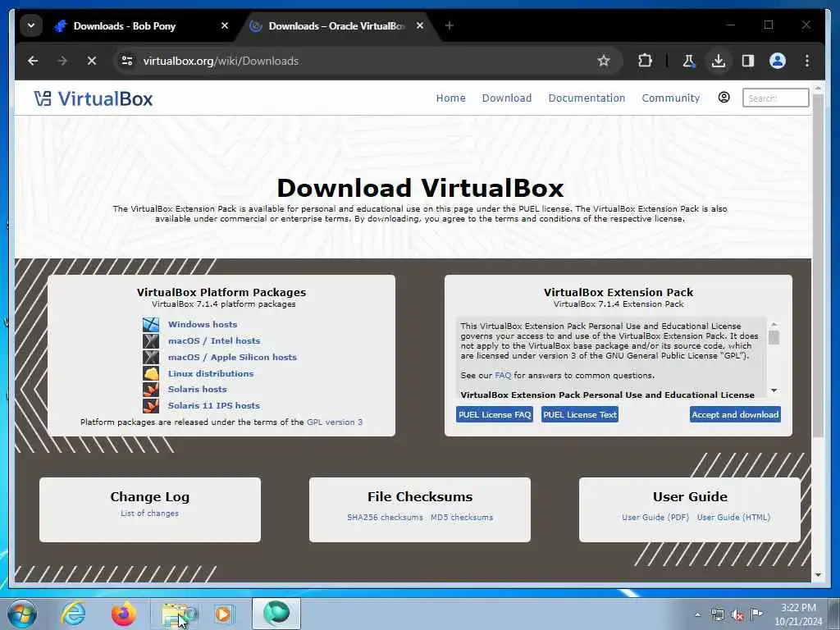Launch Internet Explorer from taskbar
This screenshot has width=840, height=630.
[73, 614]
